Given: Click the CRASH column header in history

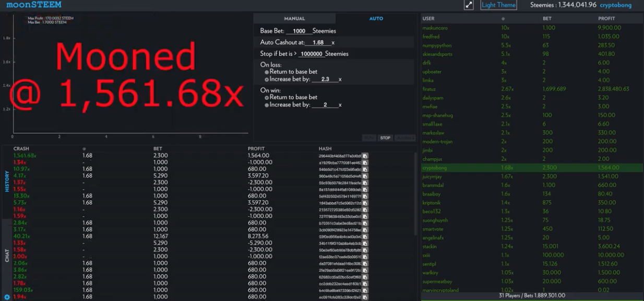Looking at the screenshot, I should point(21,149).
